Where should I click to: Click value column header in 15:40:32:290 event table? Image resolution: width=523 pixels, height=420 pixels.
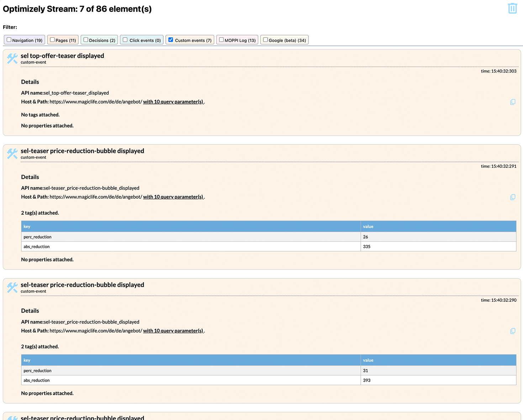point(438,360)
